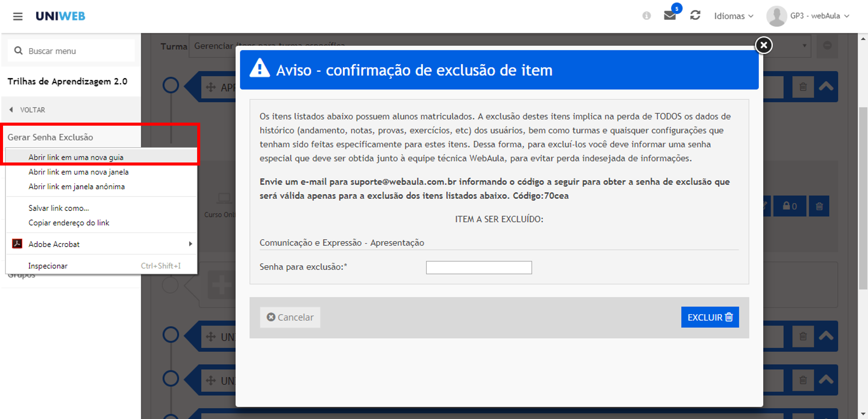The image size is (868, 419).
Task: Click the lock icon showing 0
Action: coord(790,206)
